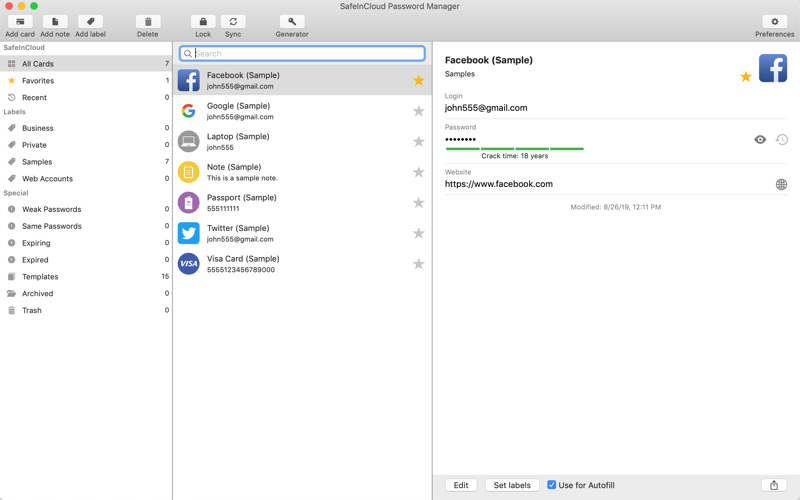Select the Visa Card (Sample) title

pos(243,259)
